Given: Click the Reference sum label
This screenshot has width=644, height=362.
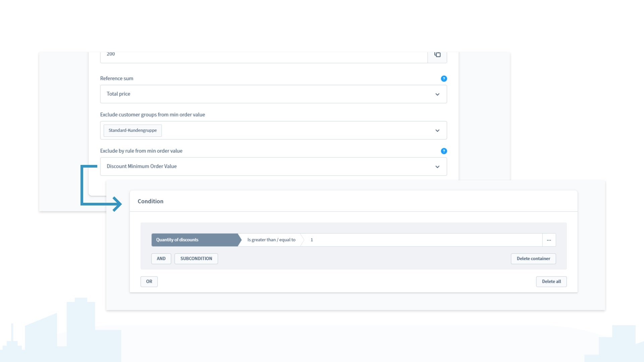Looking at the screenshot, I should pyautogui.click(x=116, y=78).
